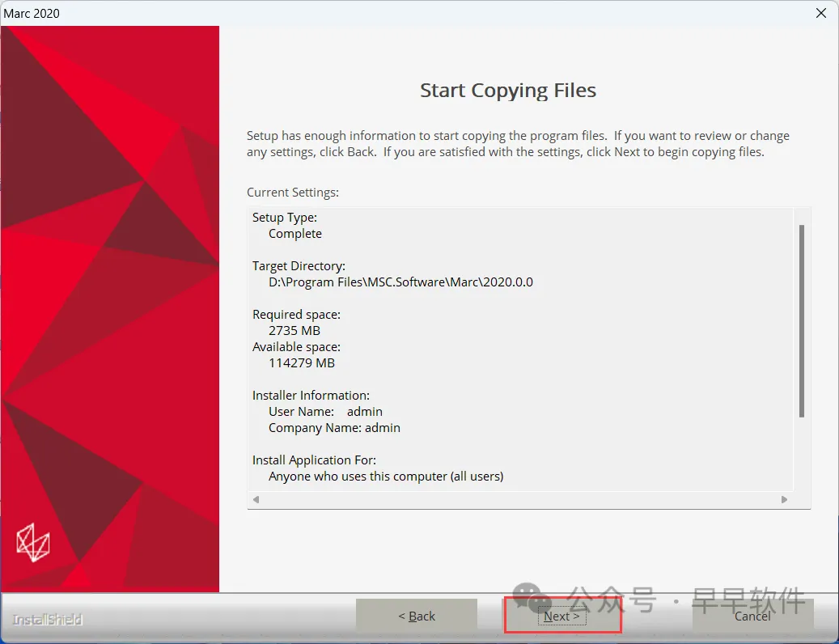Viewport: 839px width, 644px height.
Task: Close the Marc 2020 installer window
Action: (821, 13)
